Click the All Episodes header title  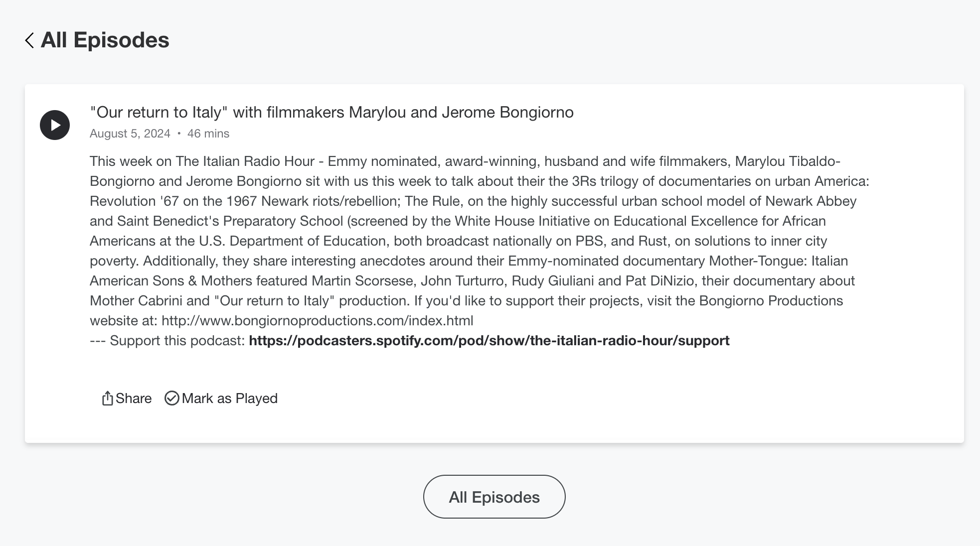pyautogui.click(x=105, y=40)
